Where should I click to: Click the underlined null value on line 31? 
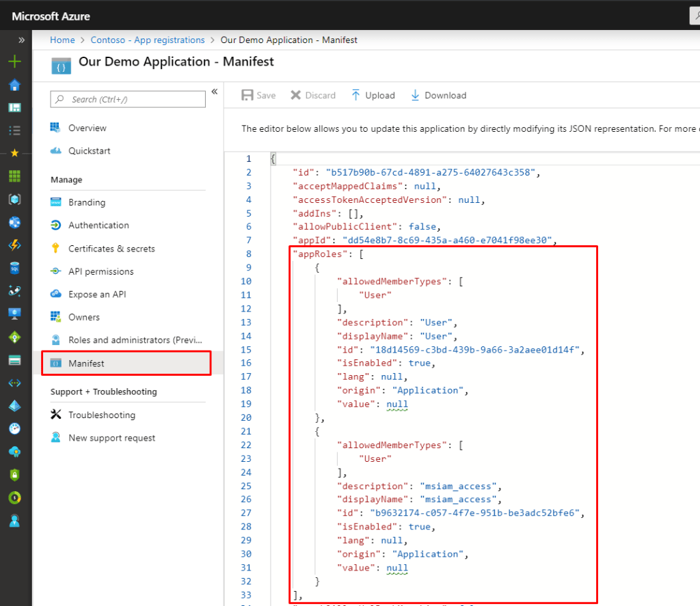397,568
